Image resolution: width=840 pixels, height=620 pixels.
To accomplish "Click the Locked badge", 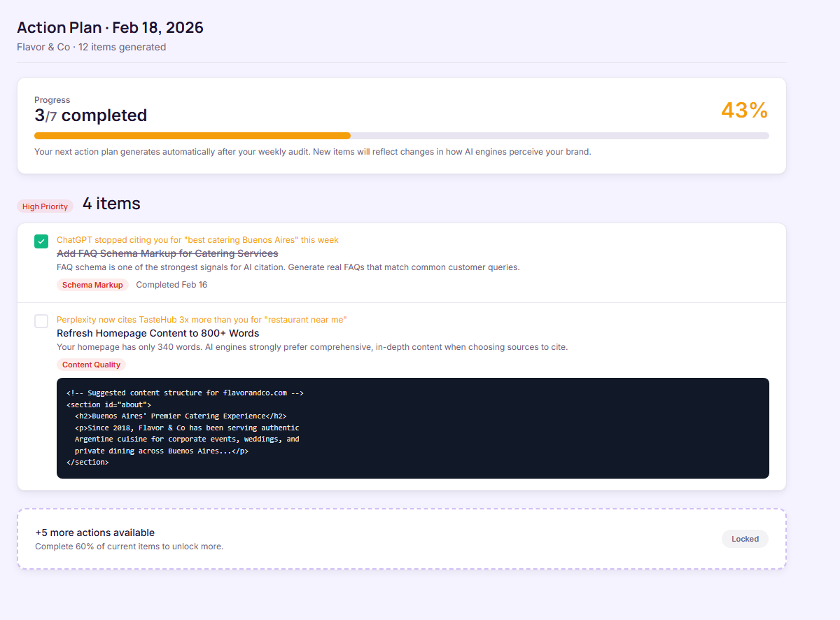I will coord(745,539).
